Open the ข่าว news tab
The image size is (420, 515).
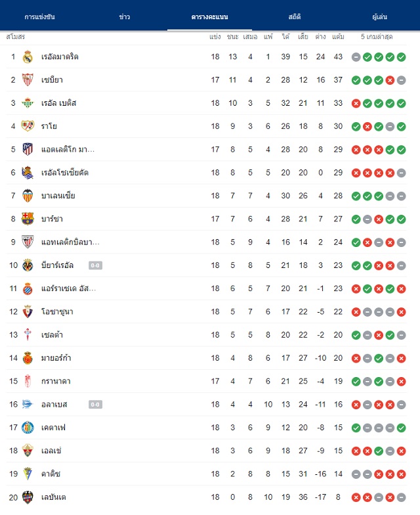click(125, 17)
